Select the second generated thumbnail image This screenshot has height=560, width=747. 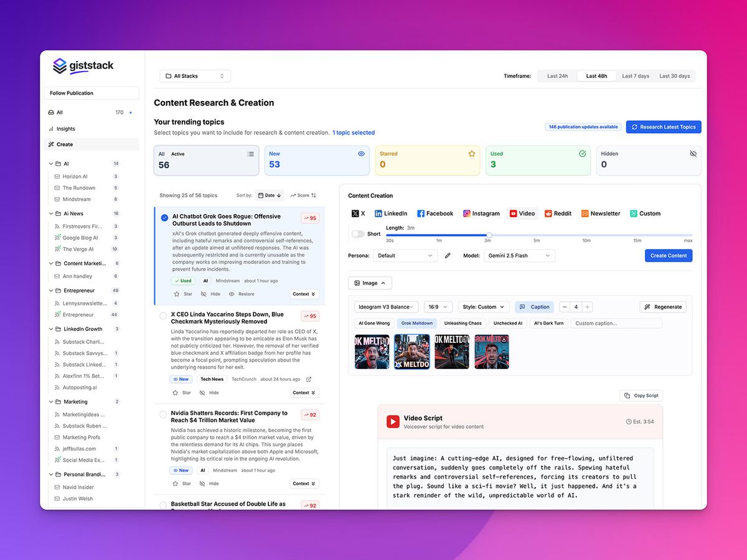[x=412, y=352]
